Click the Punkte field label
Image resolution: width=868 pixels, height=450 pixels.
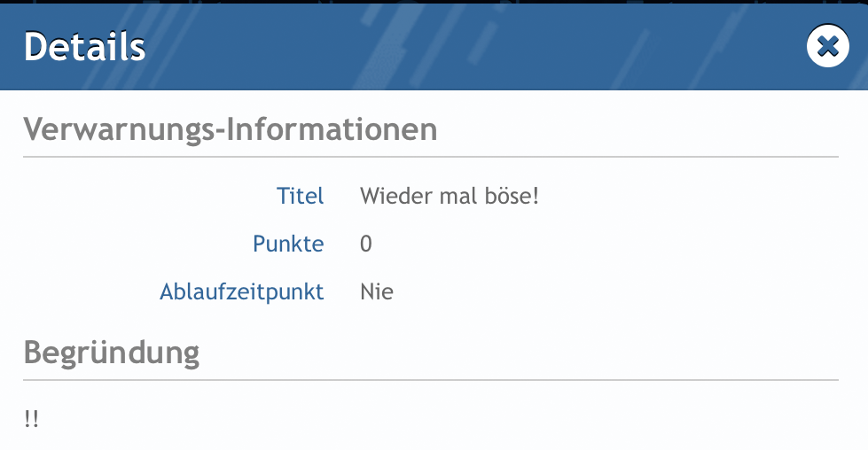288,244
